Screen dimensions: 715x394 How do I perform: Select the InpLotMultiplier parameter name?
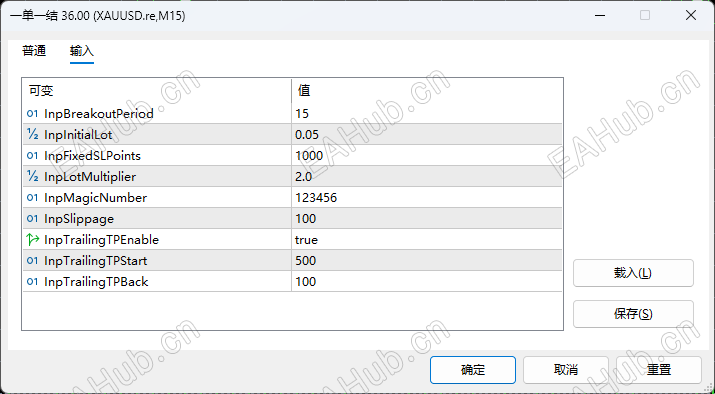tap(90, 176)
